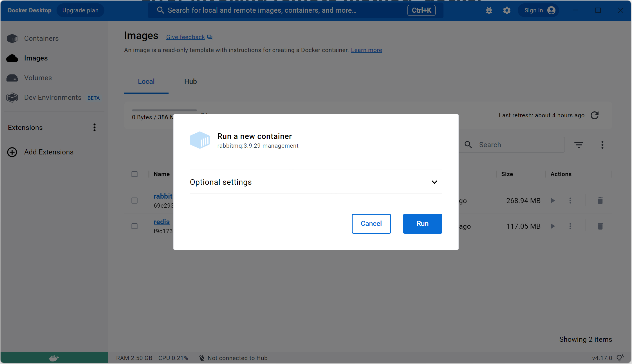The width and height of the screenshot is (632, 364).
Task: Tick the select-all checkbox in the Name header
Action: coord(135,174)
